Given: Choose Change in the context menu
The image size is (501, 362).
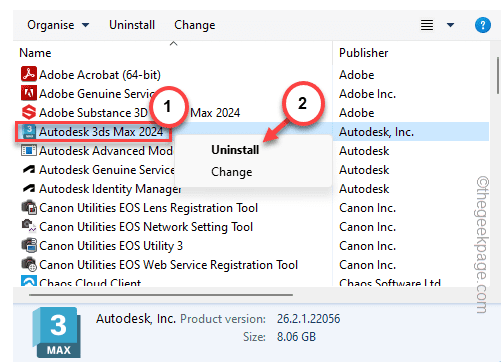Looking at the screenshot, I should [x=232, y=172].
